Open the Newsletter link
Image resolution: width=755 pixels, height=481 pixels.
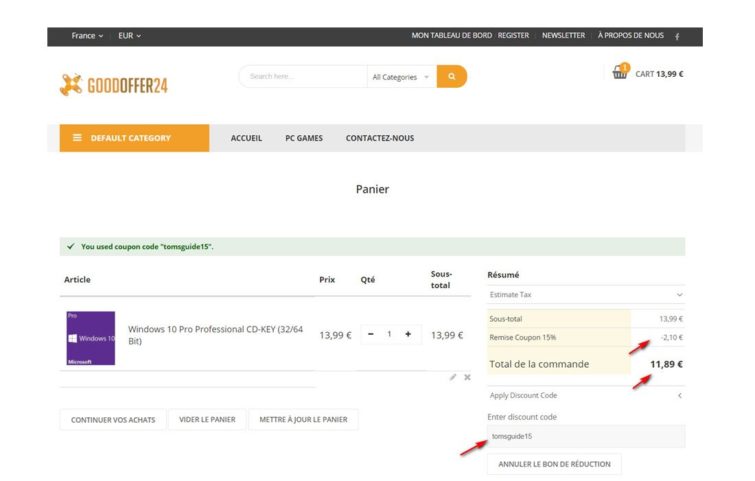tap(563, 36)
